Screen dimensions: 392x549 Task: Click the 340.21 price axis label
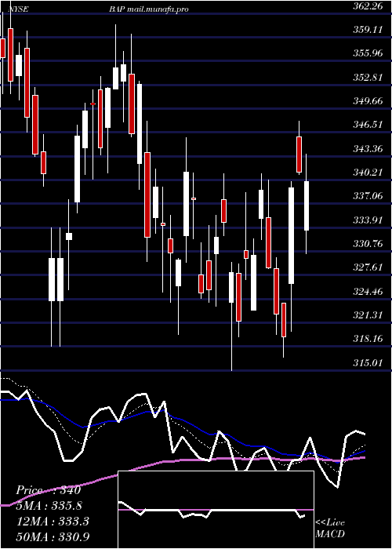(x=367, y=173)
